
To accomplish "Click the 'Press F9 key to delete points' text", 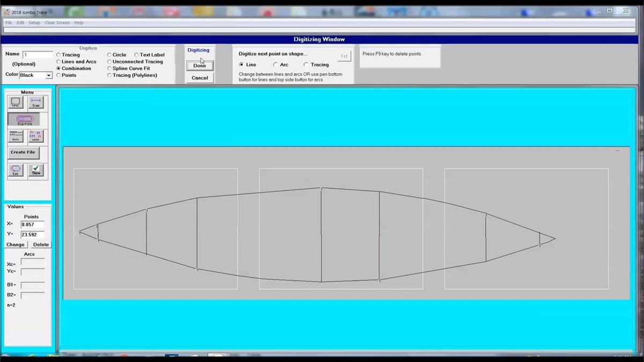I will tap(392, 54).
